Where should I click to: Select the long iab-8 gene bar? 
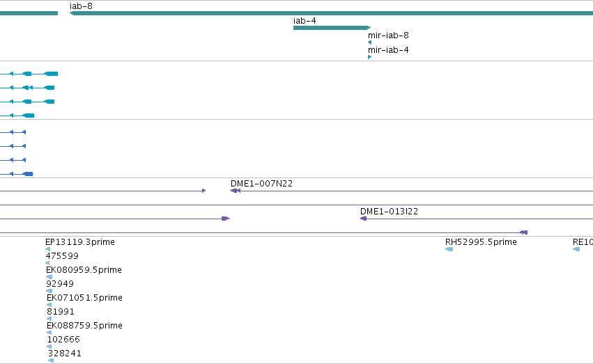[331, 13]
